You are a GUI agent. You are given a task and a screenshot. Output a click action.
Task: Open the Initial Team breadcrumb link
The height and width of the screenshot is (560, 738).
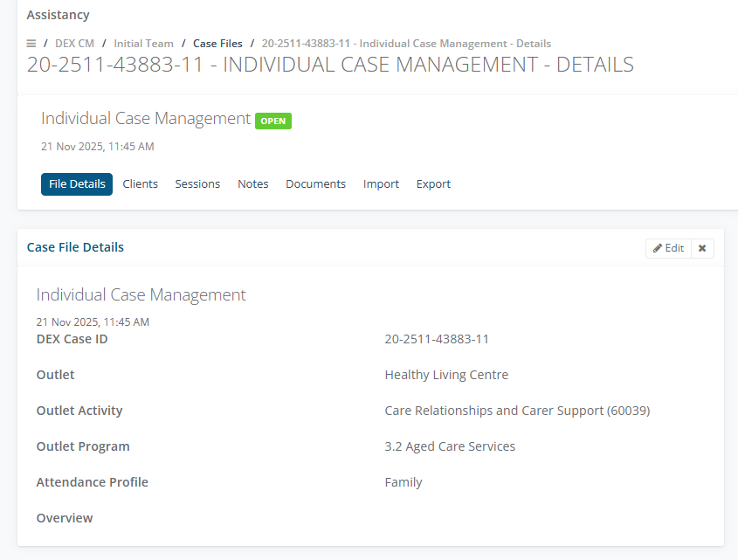coord(143,43)
